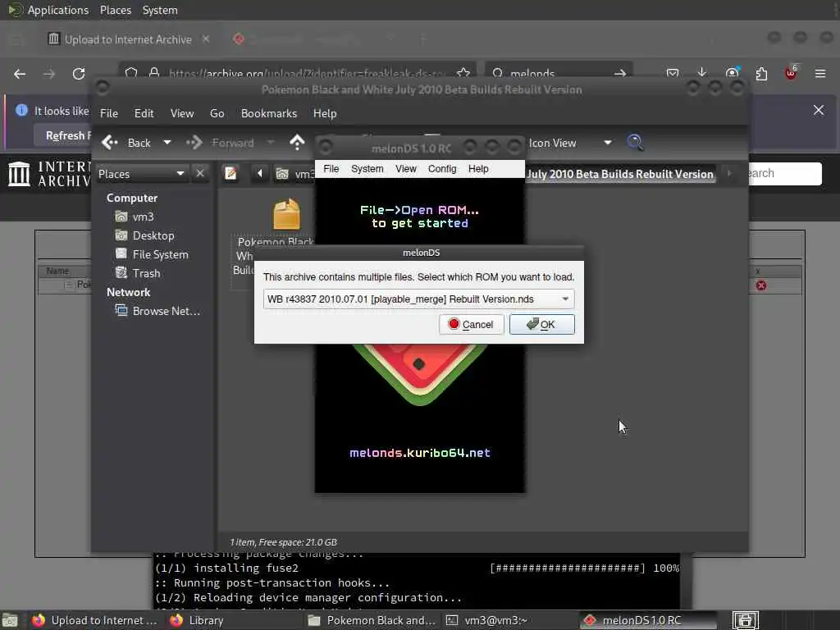The width and height of the screenshot is (840, 630).
Task: Click the Forward arrow in file manager
Action: (x=194, y=143)
